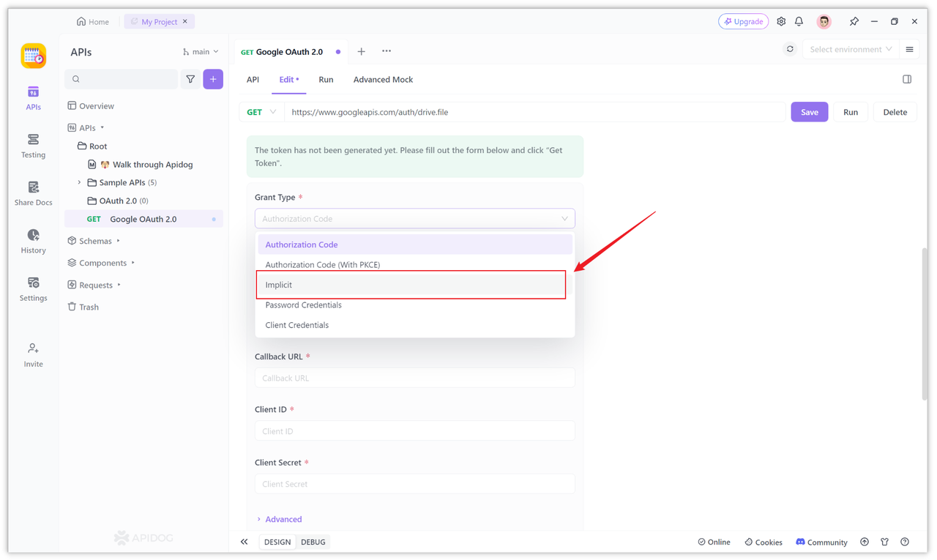Image resolution: width=937 pixels, height=560 pixels.
Task: Expand the Sample APIs folder
Action: (80, 182)
